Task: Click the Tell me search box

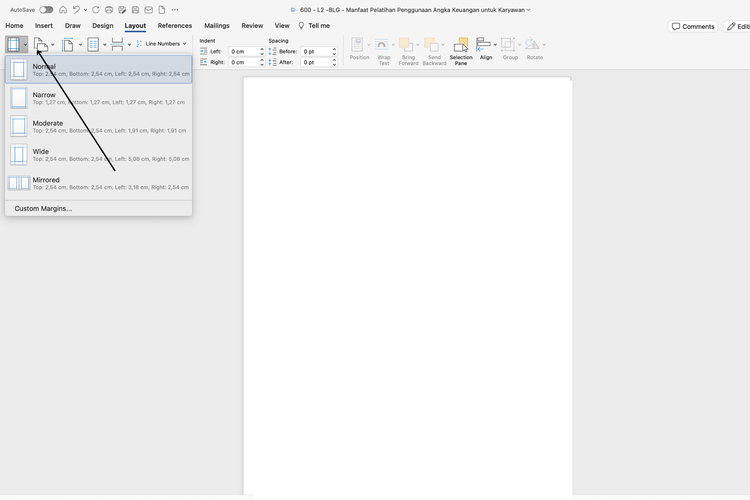Action: pos(314,25)
